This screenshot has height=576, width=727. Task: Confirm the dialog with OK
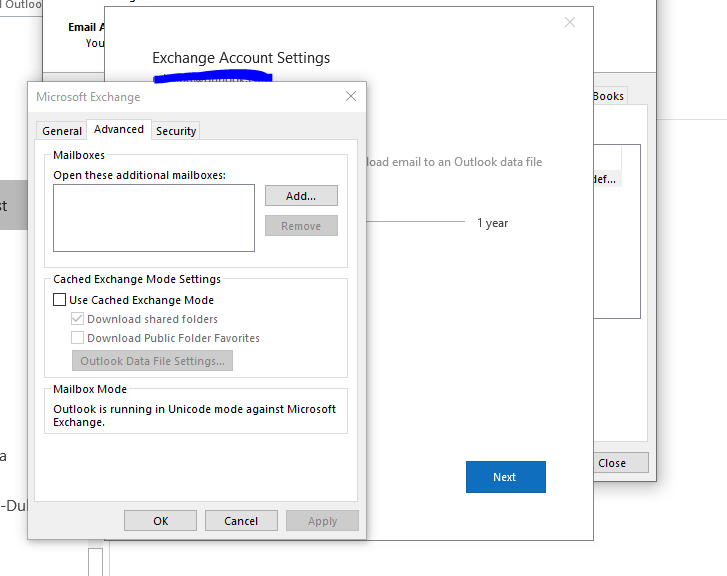pos(160,521)
